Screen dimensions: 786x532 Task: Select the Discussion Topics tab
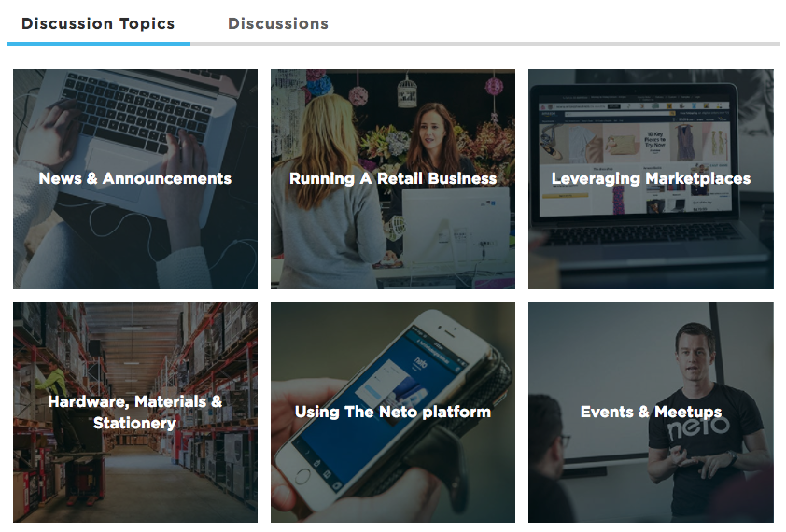coord(98,23)
